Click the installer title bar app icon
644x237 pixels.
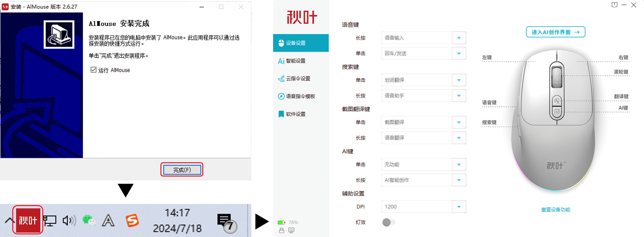pyautogui.click(x=5, y=7)
